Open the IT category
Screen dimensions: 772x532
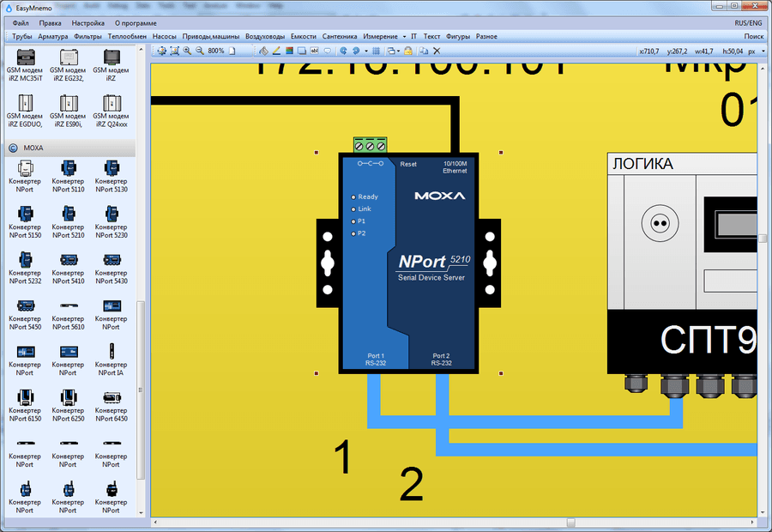[413, 36]
